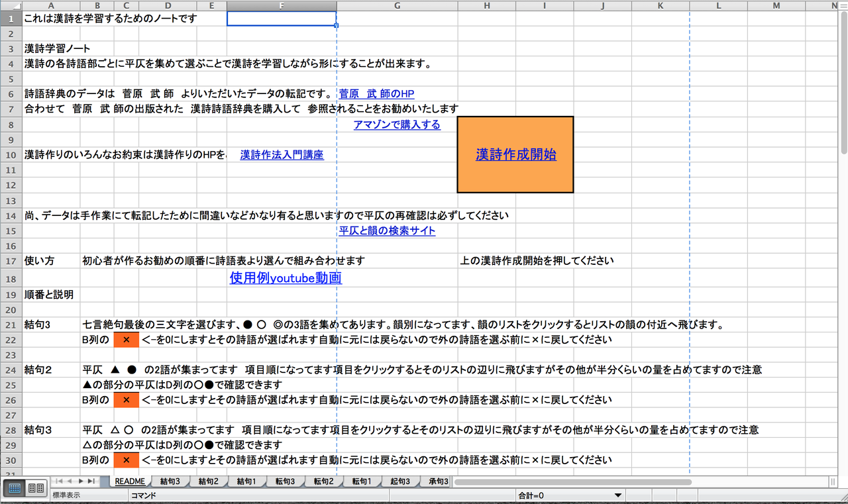Open the README sheet tab
848x504 pixels.
pyautogui.click(x=130, y=481)
